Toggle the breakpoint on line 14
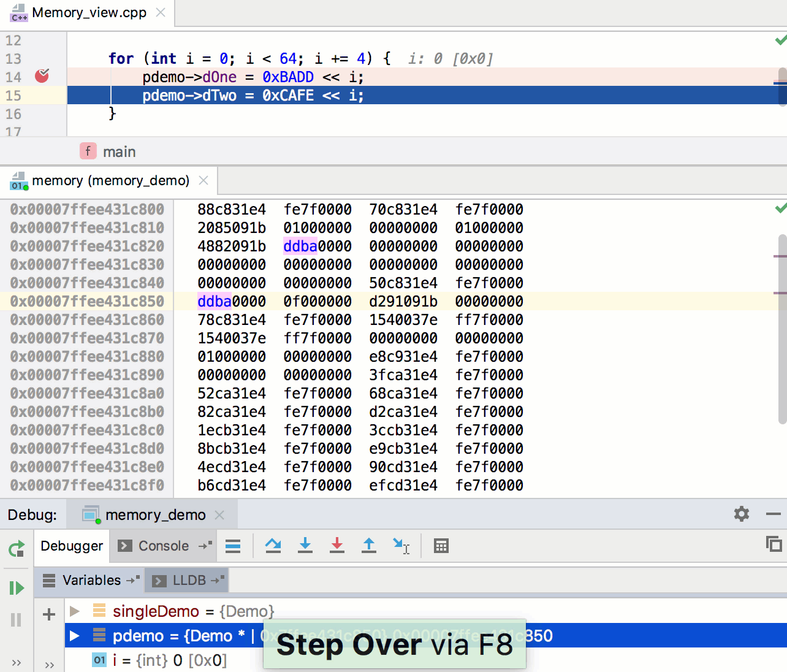Screen dimensions: 787x672 (x=42, y=76)
